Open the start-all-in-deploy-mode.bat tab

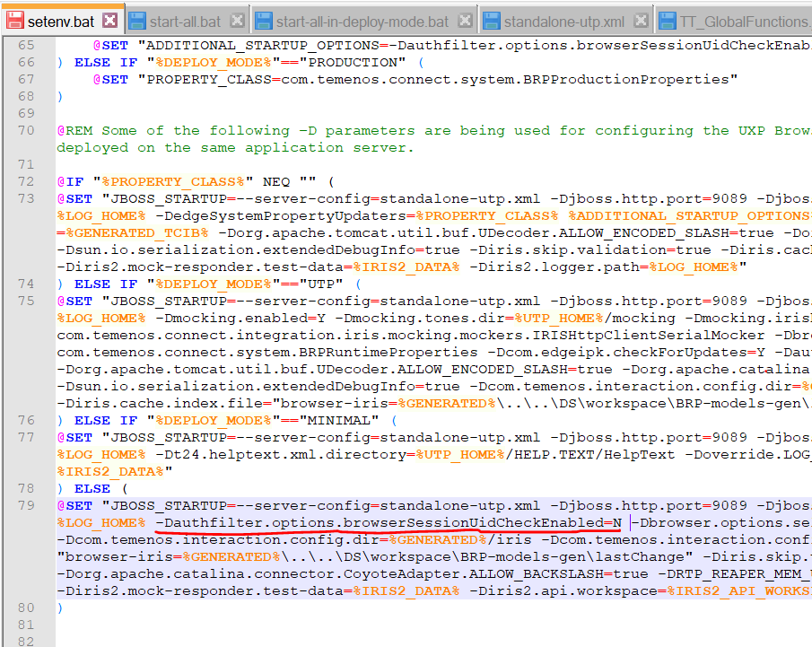pyautogui.click(x=362, y=21)
